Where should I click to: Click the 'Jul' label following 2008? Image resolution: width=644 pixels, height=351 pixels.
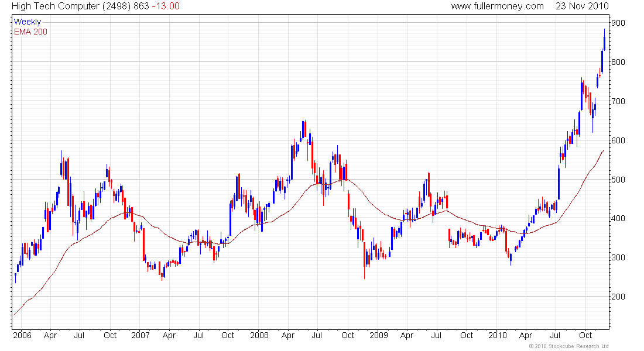317,335
